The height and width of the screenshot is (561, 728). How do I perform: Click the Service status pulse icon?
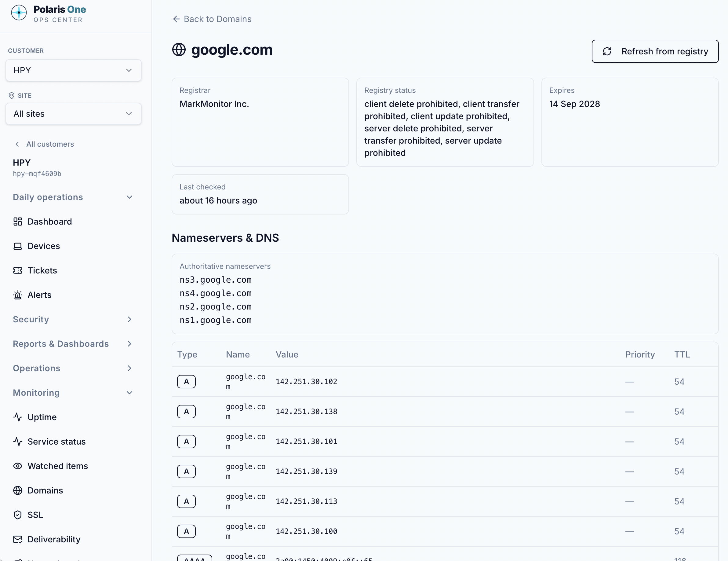18,442
